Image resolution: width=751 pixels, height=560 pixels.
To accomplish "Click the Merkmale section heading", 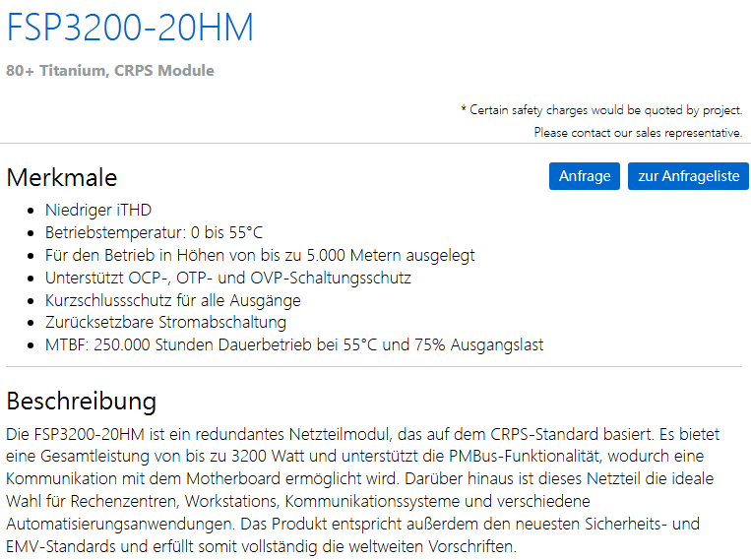I will pyautogui.click(x=62, y=177).
